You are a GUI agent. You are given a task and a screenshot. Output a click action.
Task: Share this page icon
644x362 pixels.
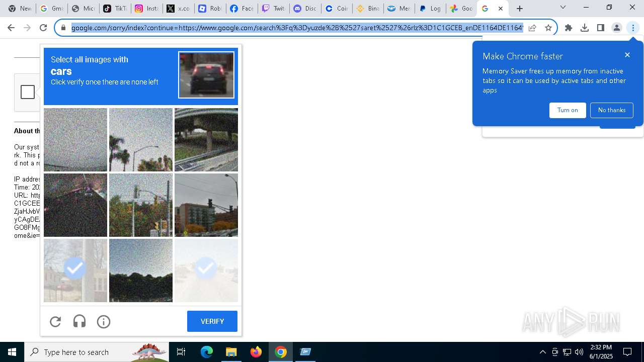[532, 28]
